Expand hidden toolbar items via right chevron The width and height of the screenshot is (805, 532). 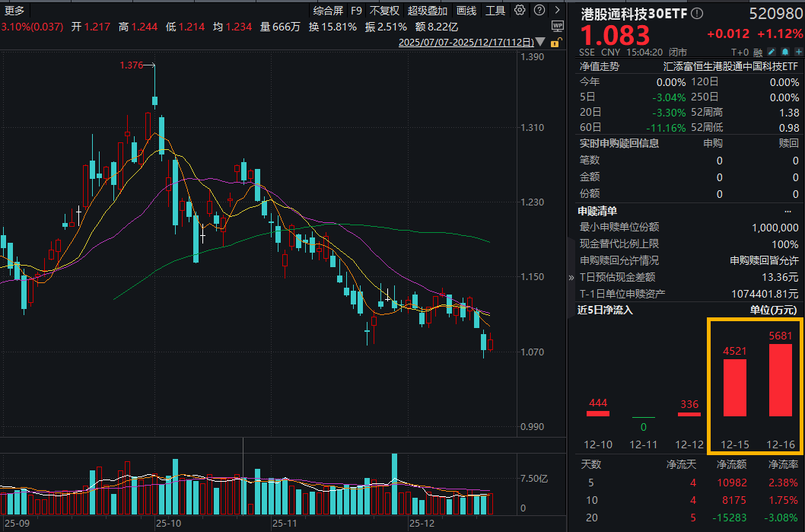tap(556, 11)
